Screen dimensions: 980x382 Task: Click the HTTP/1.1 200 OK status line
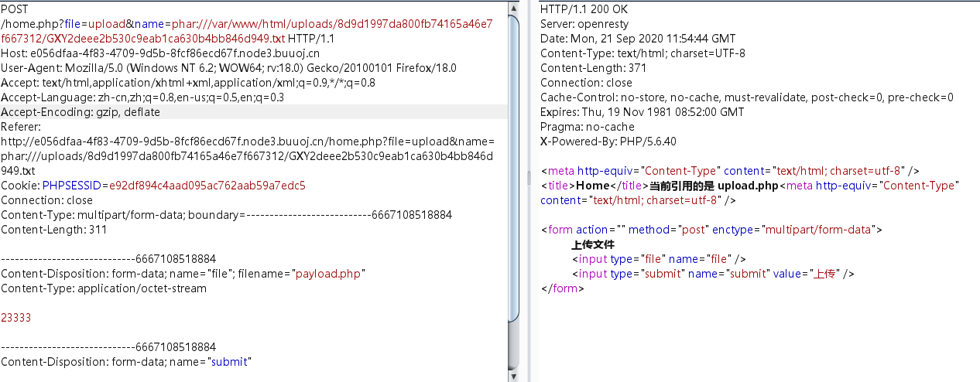(584, 9)
